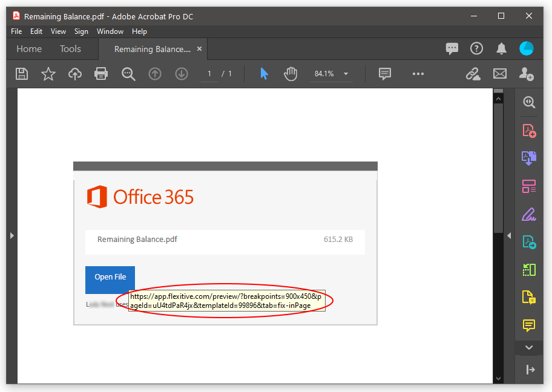Image resolution: width=552 pixels, height=392 pixels.
Task: Open the chat messages icon
Action: [452, 48]
